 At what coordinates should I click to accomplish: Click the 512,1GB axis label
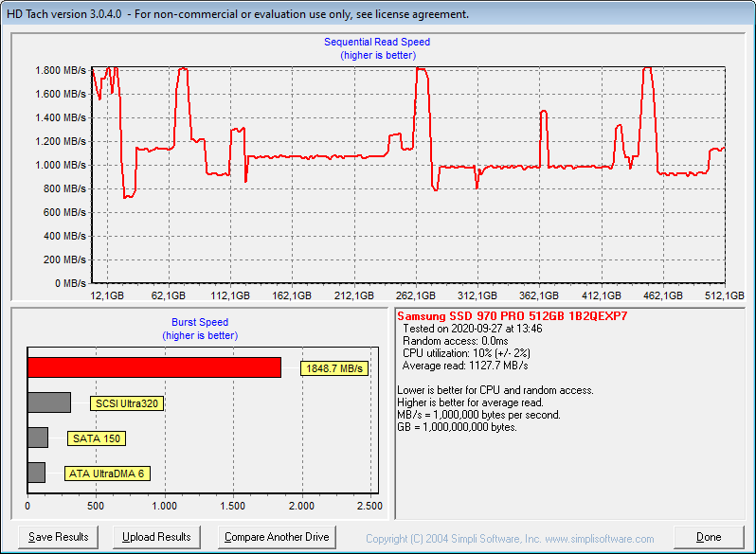pos(725,295)
